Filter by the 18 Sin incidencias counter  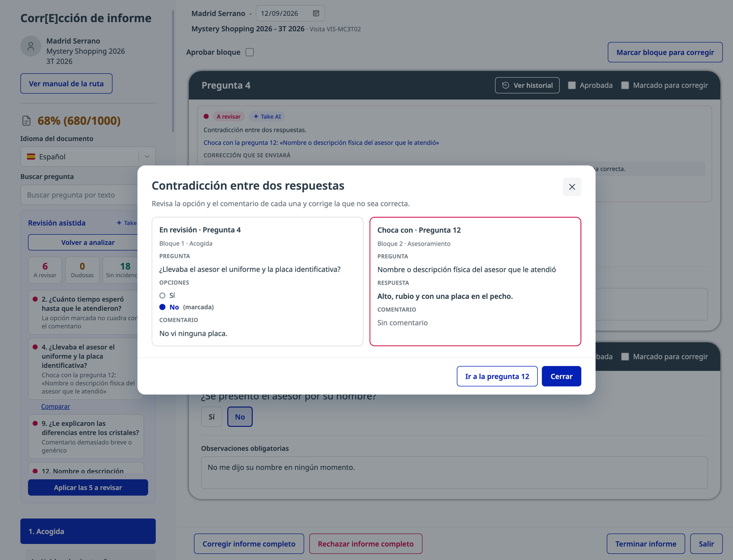click(120, 270)
